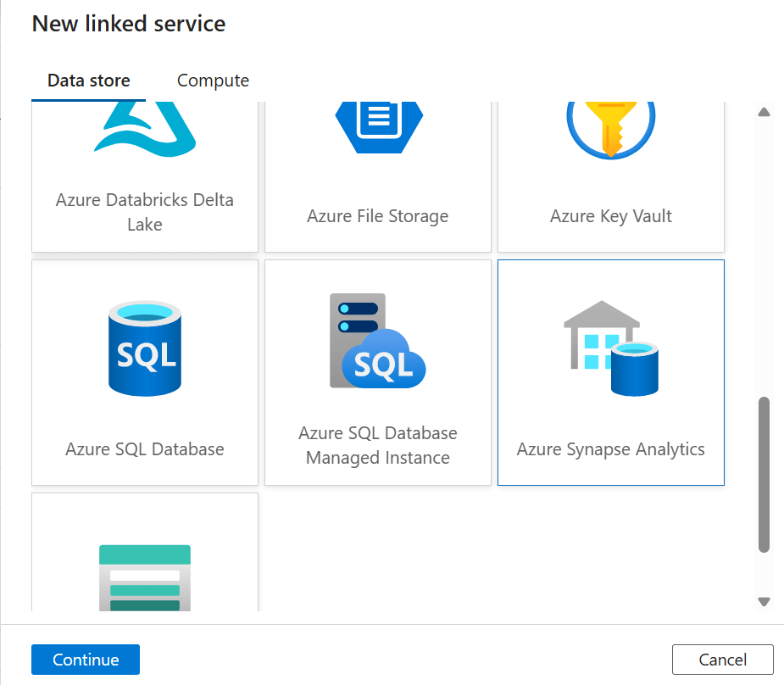Switch to the Compute tab
784x685 pixels.
[x=213, y=81]
